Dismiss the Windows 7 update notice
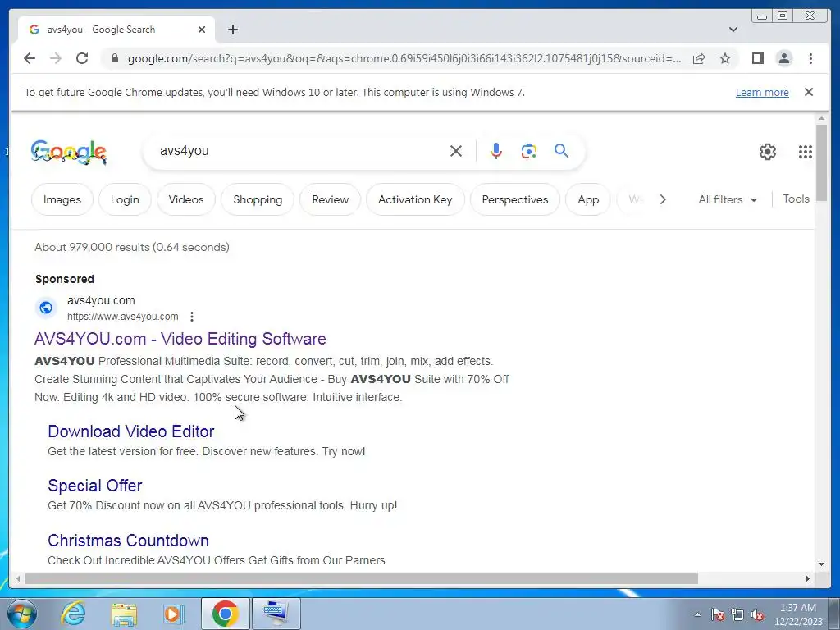840x630 pixels. tap(808, 92)
